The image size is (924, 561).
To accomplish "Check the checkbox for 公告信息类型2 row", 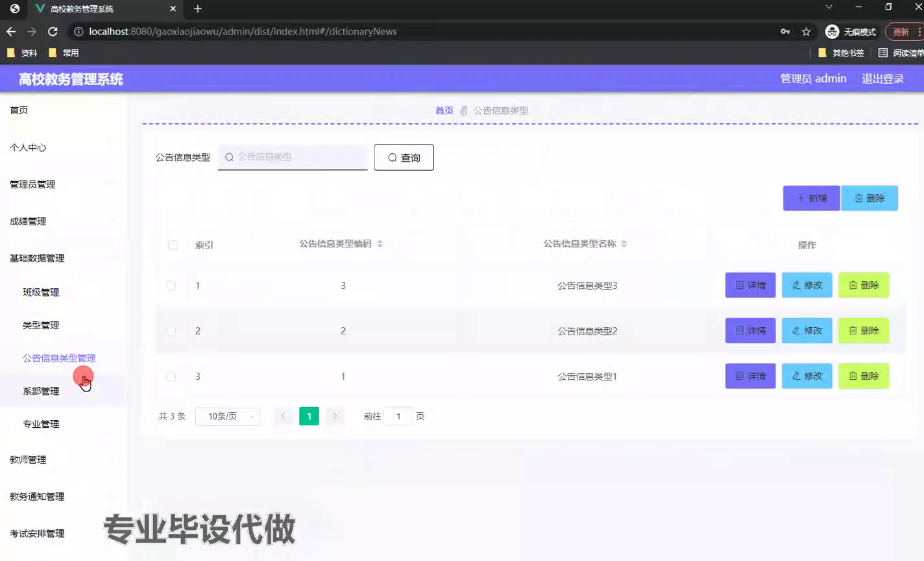I will 171,330.
